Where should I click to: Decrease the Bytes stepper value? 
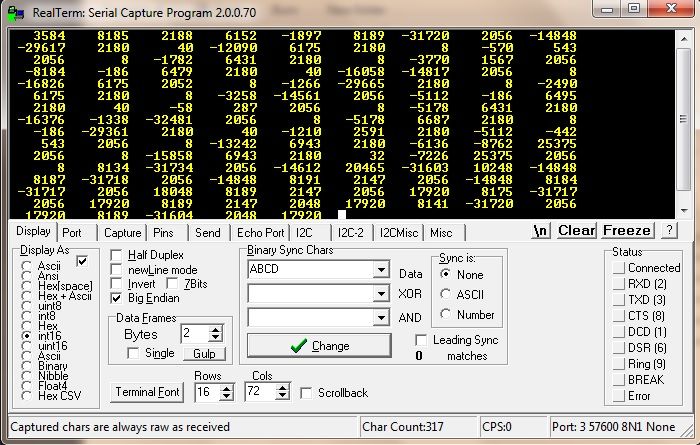[x=216, y=337]
